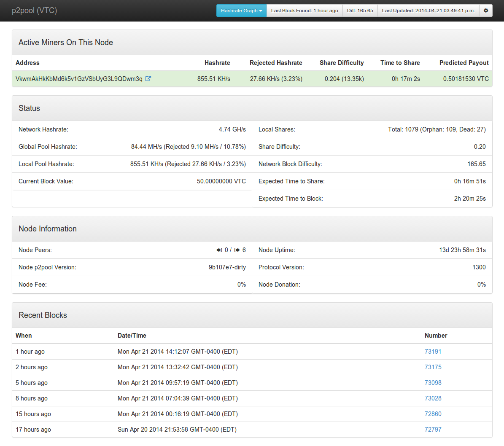Click Expected Time to Block 2h 20m 25s
Screen dimensions: 504x446
(x=469, y=199)
